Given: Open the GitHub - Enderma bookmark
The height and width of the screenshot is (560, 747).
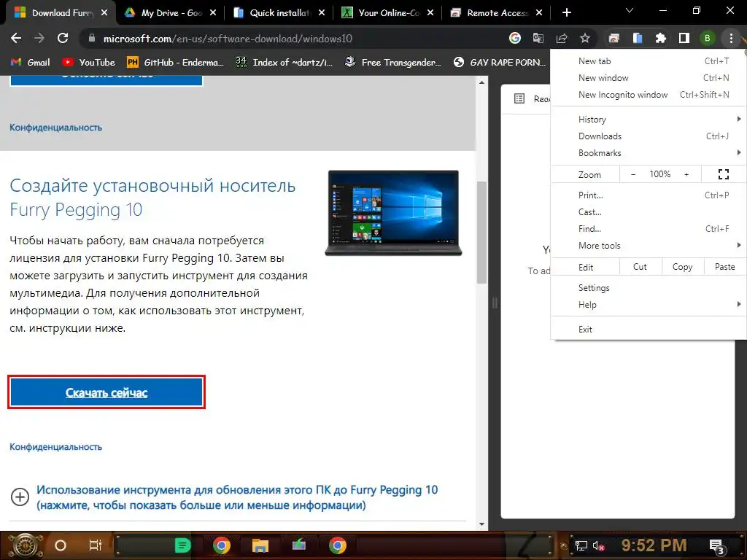Looking at the screenshot, I should pos(175,63).
